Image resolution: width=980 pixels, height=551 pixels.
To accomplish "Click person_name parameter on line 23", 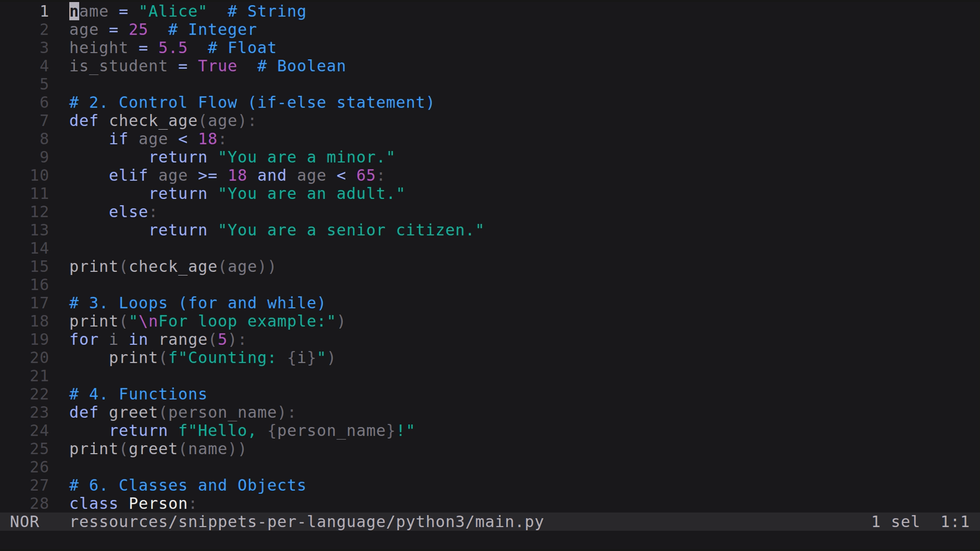I will 222,413.
